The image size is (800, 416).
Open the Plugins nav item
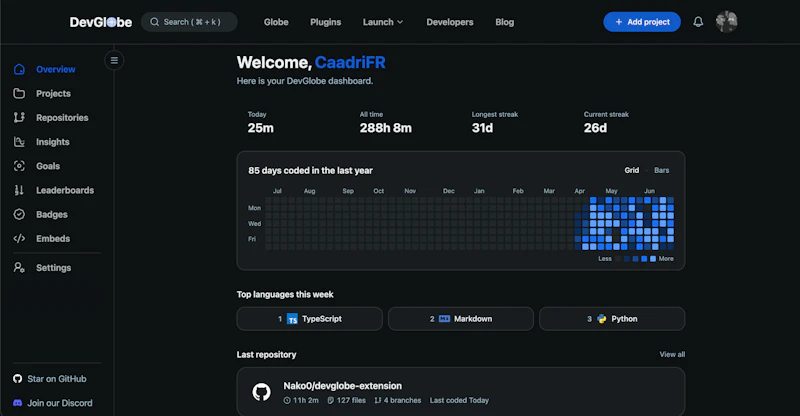[326, 22]
